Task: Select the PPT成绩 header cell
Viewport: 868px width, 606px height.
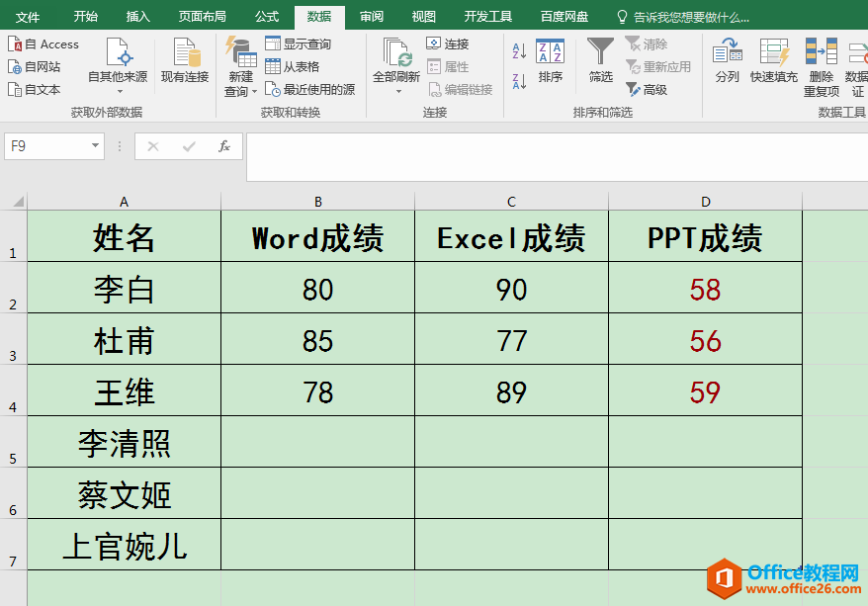Action: coord(705,236)
